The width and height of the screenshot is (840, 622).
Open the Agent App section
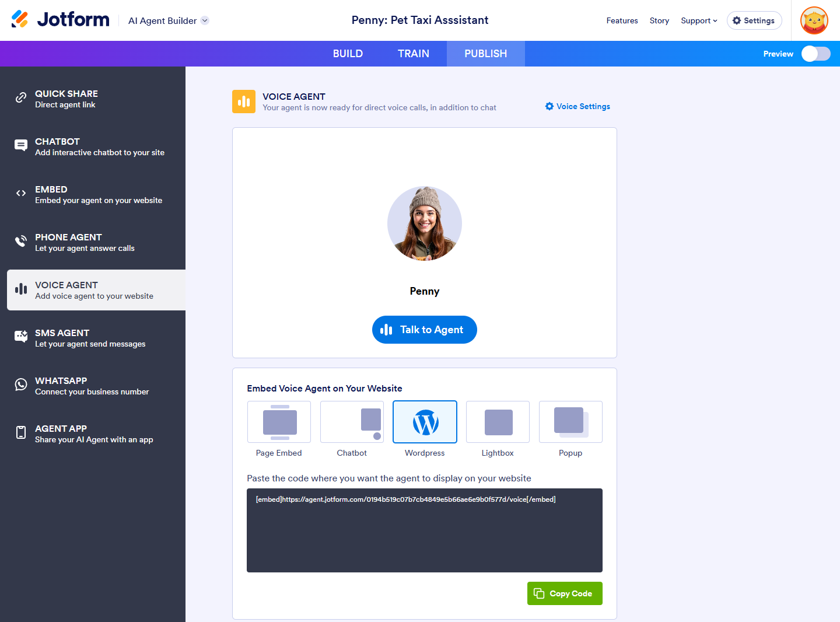96,434
